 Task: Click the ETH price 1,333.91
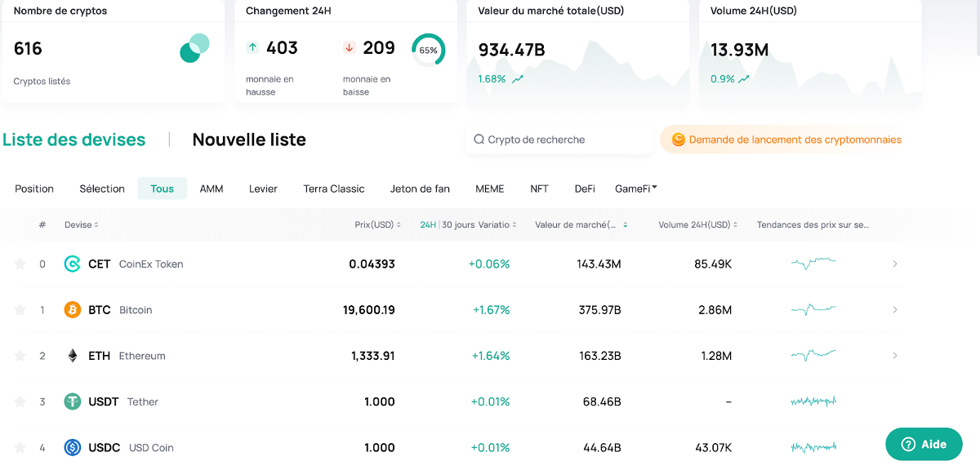pyautogui.click(x=373, y=356)
